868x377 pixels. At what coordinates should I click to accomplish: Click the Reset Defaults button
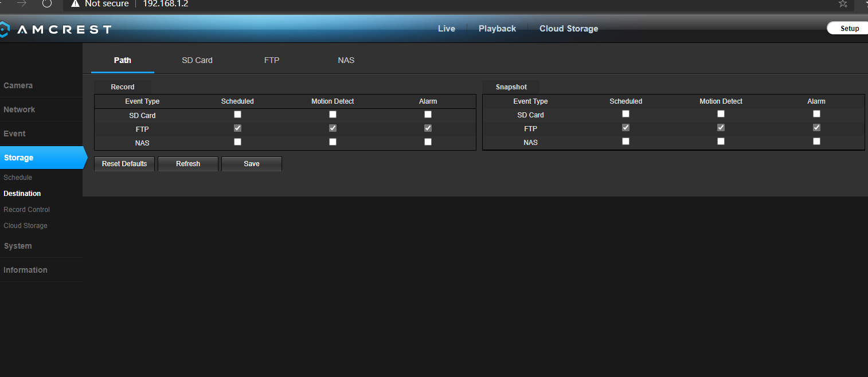[x=124, y=164]
